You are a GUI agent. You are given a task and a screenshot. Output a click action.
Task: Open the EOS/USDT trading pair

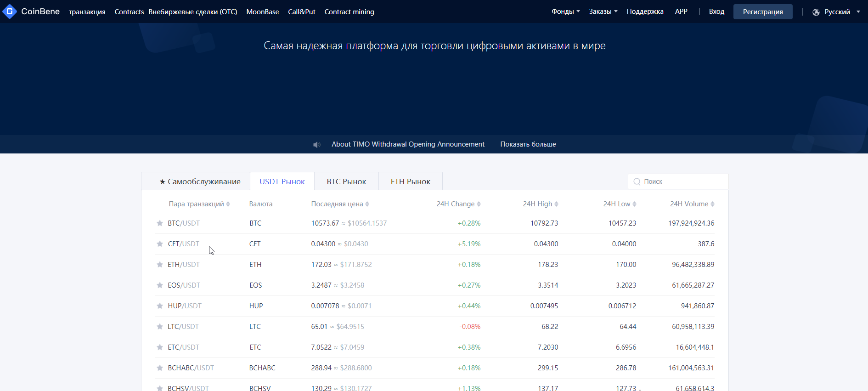click(x=184, y=285)
